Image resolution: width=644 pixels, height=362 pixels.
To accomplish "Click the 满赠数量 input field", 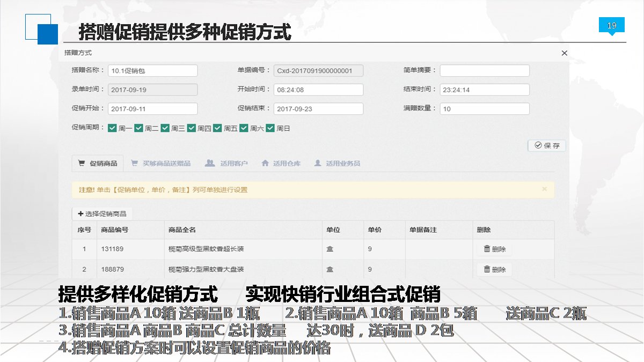I will click(484, 109).
